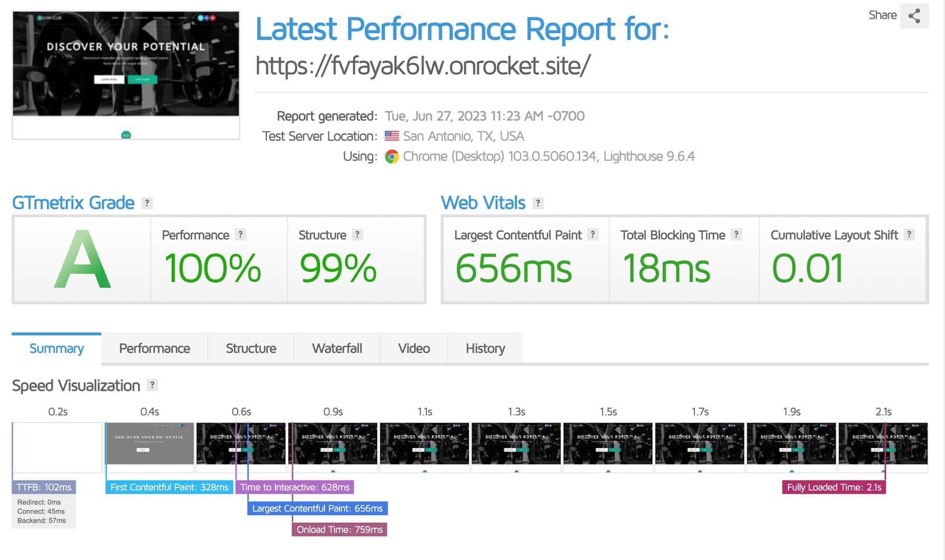Open the Structure score help icon
Viewport: 945px width, 560px height.
pyautogui.click(x=357, y=234)
